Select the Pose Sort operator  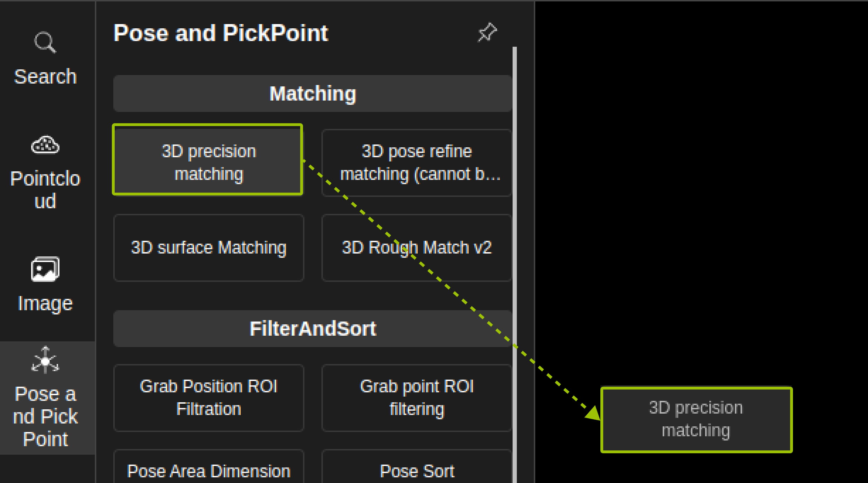tap(417, 467)
